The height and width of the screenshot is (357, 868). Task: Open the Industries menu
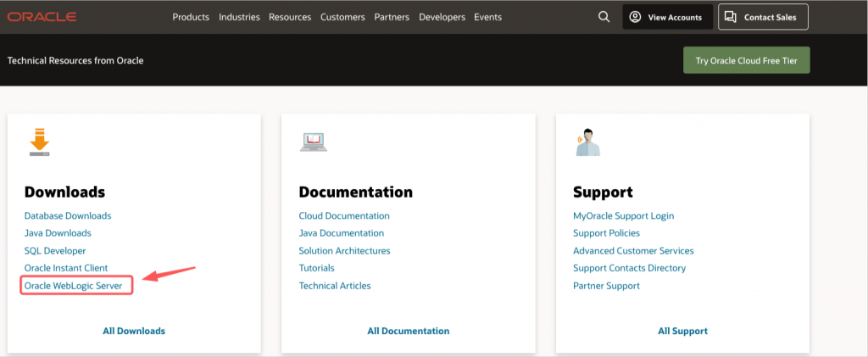tap(239, 17)
